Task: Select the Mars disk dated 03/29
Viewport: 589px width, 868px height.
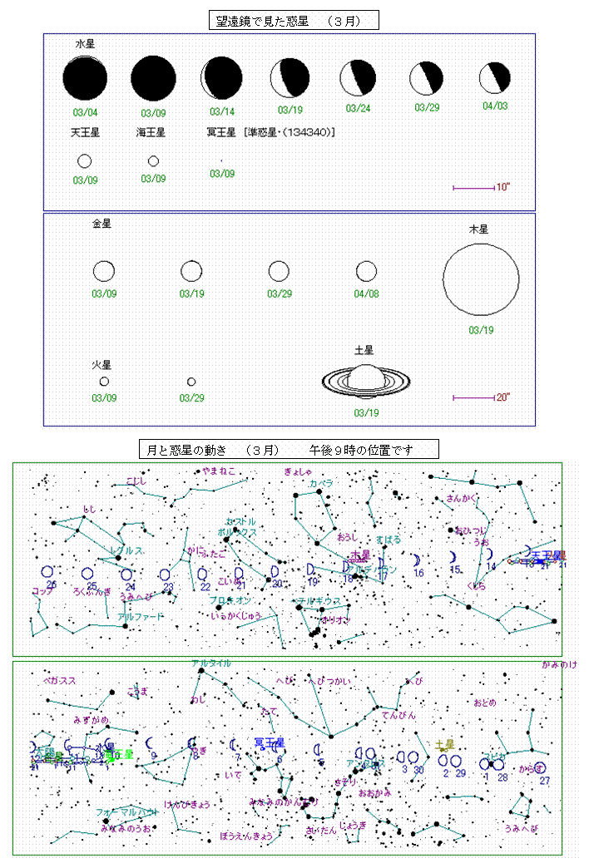Action: [191, 382]
